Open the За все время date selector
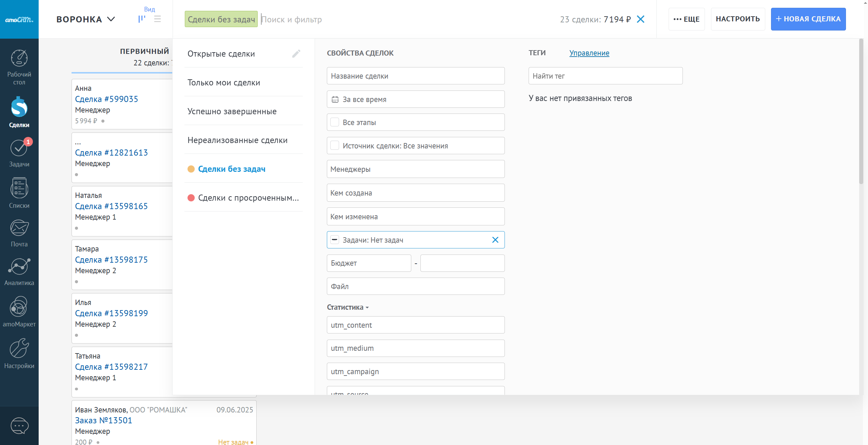The width and height of the screenshot is (868, 445). pos(415,99)
